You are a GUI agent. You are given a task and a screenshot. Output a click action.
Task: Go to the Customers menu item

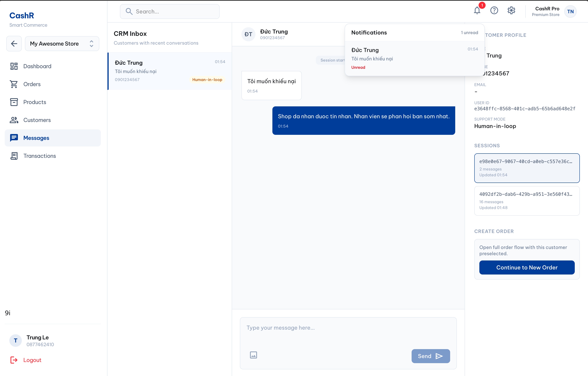[x=37, y=120]
